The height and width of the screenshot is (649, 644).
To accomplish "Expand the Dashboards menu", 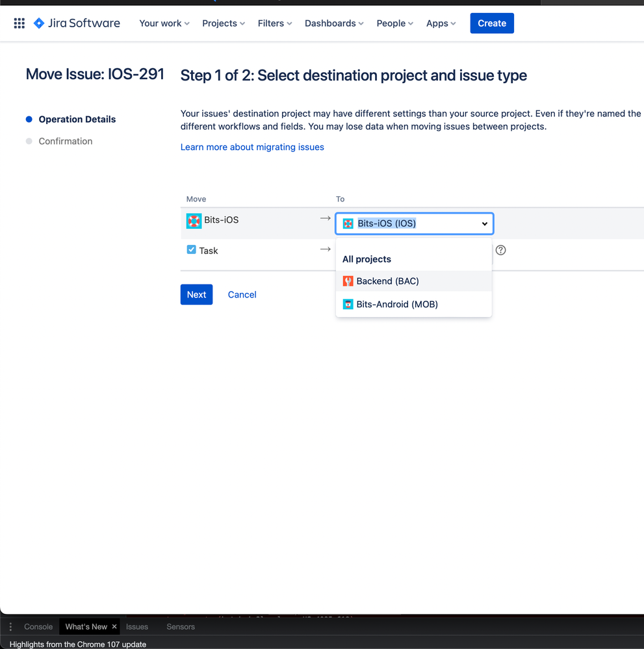I will click(334, 23).
